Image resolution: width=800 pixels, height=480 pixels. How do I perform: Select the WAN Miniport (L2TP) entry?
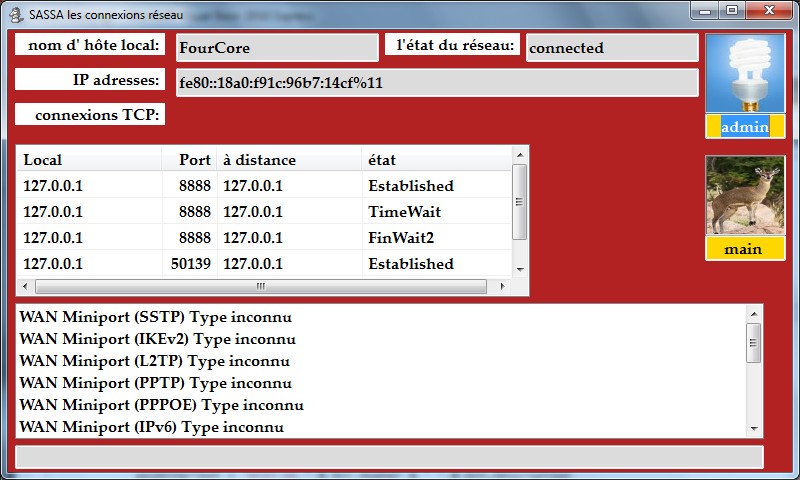click(x=155, y=360)
